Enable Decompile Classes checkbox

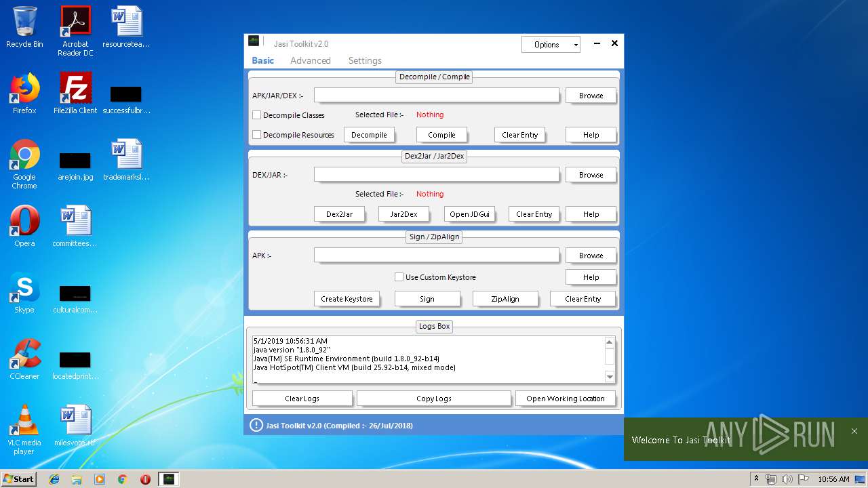coord(257,115)
